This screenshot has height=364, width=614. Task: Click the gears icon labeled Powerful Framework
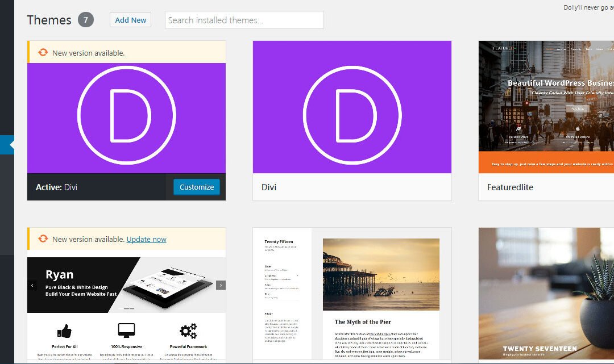pyautogui.click(x=188, y=330)
